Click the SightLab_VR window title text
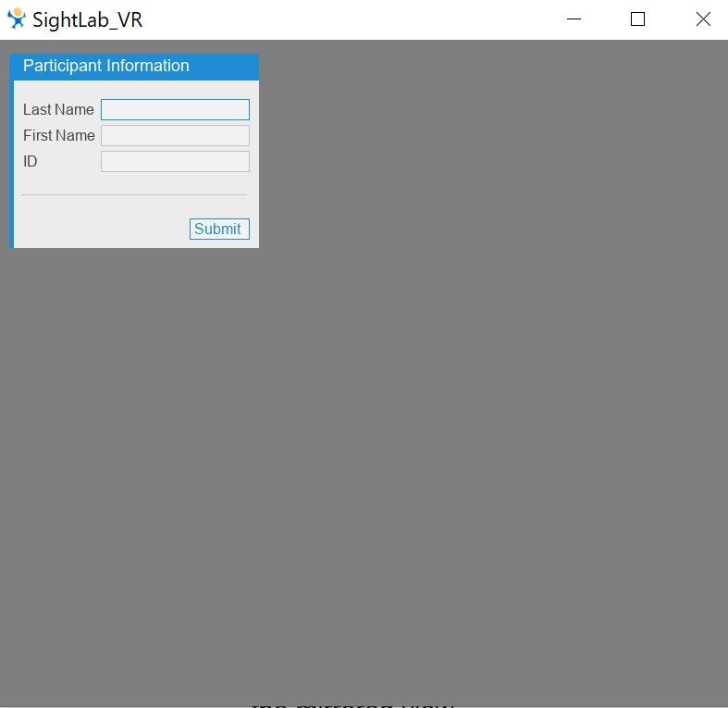 (87, 20)
